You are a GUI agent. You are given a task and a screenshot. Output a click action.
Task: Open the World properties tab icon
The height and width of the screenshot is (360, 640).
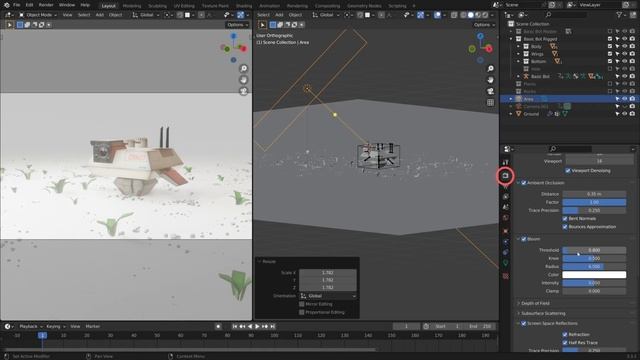click(505, 218)
